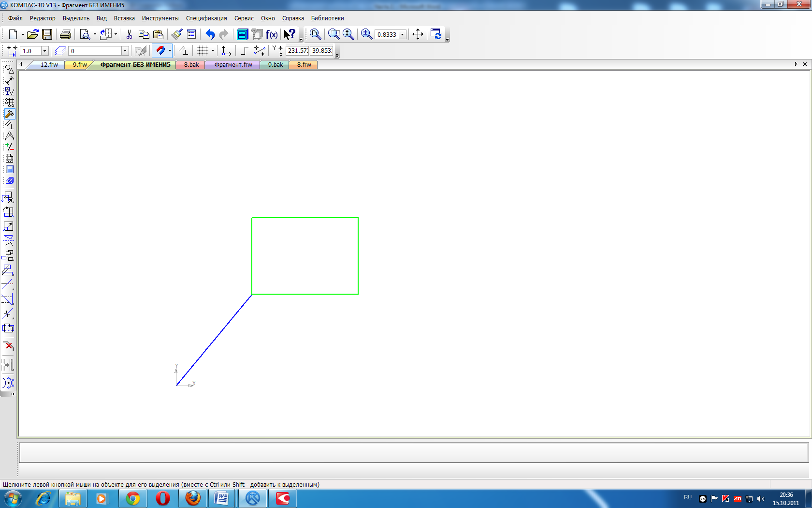Image resolution: width=812 pixels, height=508 pixels.
Task: Choose the Move/Shift objects tool
Action: tap(8, 197)
